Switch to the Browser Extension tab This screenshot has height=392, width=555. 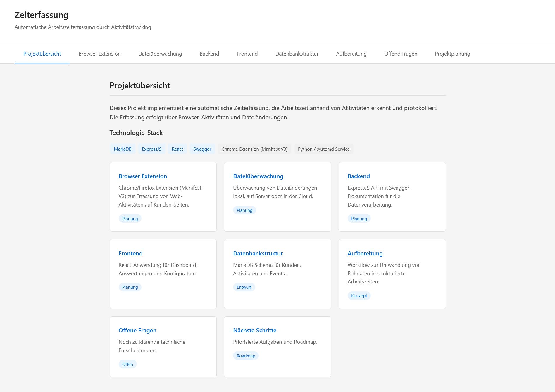(x=99, y=54)
